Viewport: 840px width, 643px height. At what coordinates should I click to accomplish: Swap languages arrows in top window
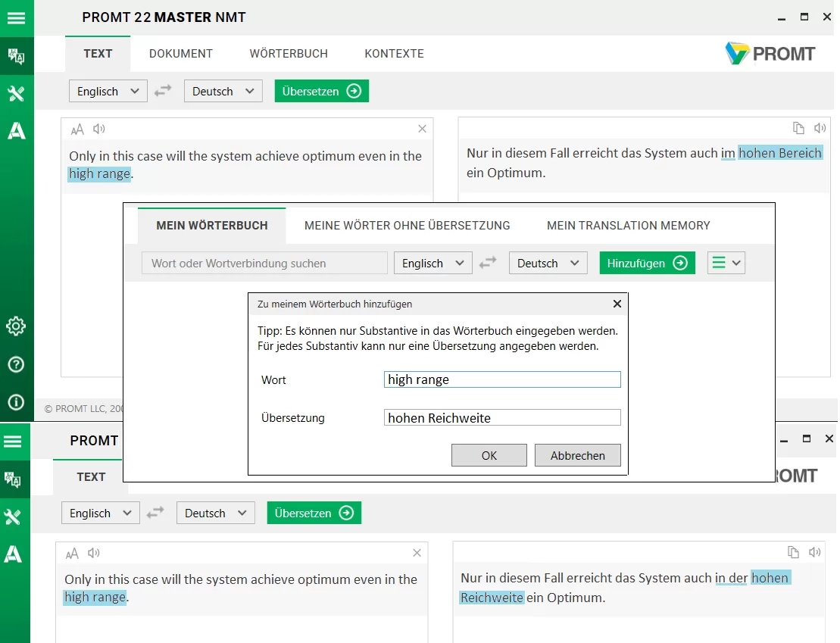tap(163, 91)
